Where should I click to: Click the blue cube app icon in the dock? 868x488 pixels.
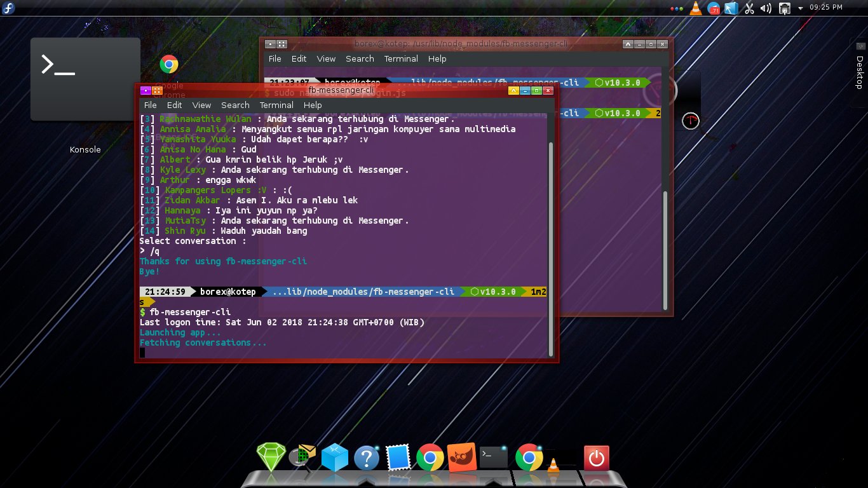335,456
